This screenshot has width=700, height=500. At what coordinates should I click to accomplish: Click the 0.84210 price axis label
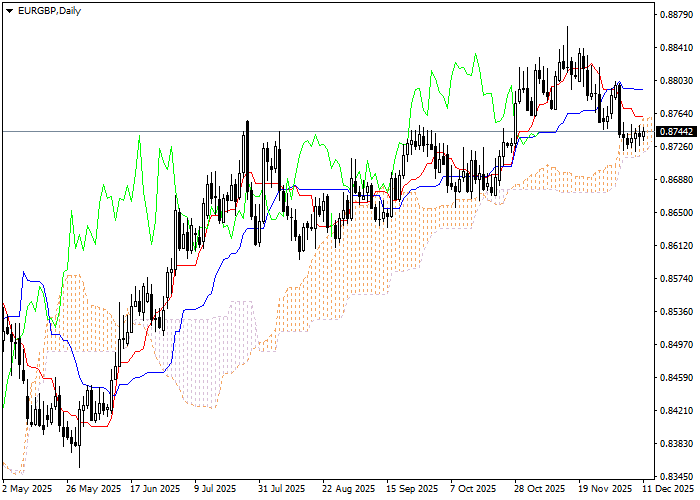click(677, 411)
